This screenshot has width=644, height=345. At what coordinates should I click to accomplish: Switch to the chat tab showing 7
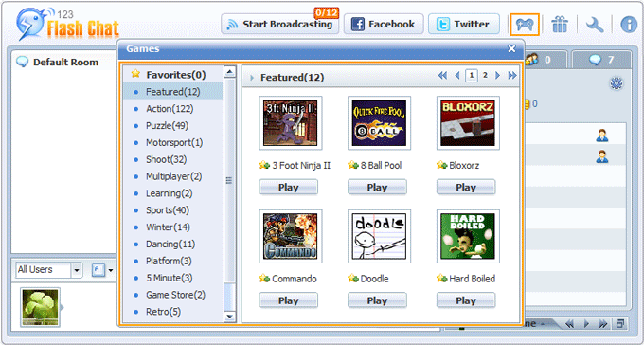click(x=601, y=60)
